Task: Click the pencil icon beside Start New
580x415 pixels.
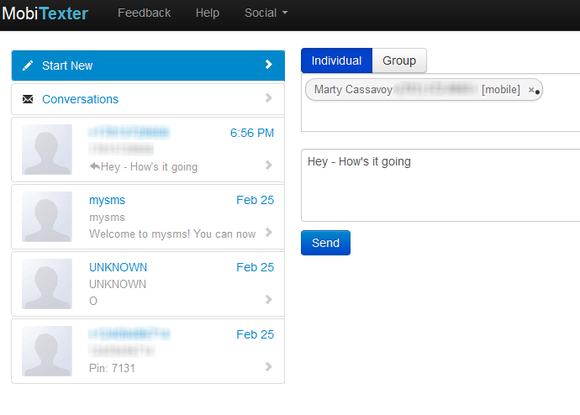Action: pos(28,66)
